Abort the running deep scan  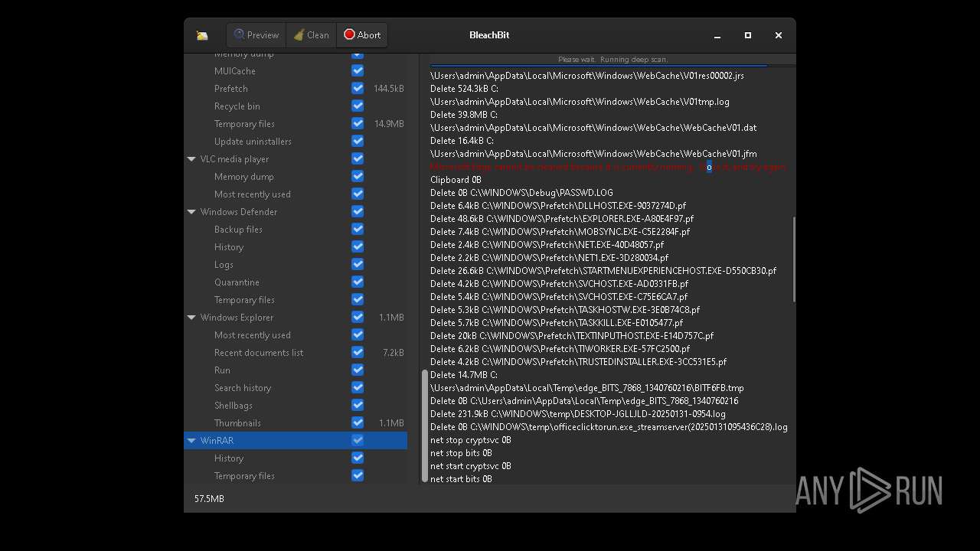coord(362,35)
